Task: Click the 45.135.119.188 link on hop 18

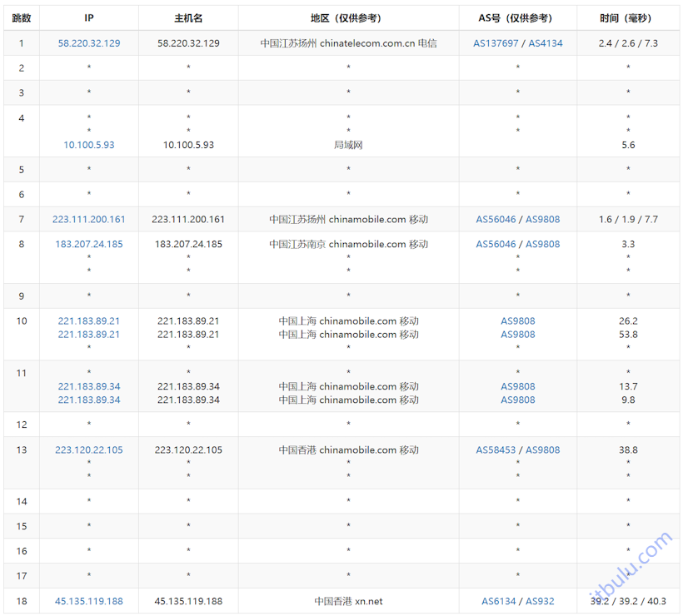Action: [88, 601]
